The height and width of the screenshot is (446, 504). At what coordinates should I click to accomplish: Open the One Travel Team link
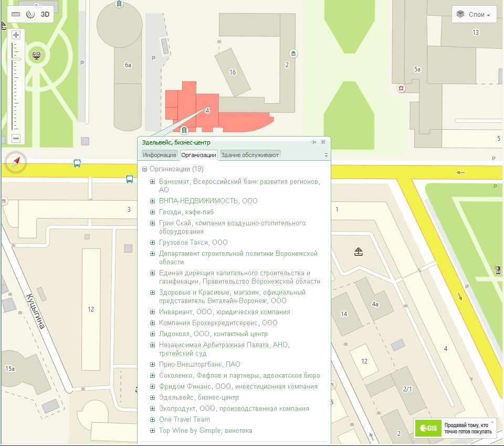click(184, 419)
